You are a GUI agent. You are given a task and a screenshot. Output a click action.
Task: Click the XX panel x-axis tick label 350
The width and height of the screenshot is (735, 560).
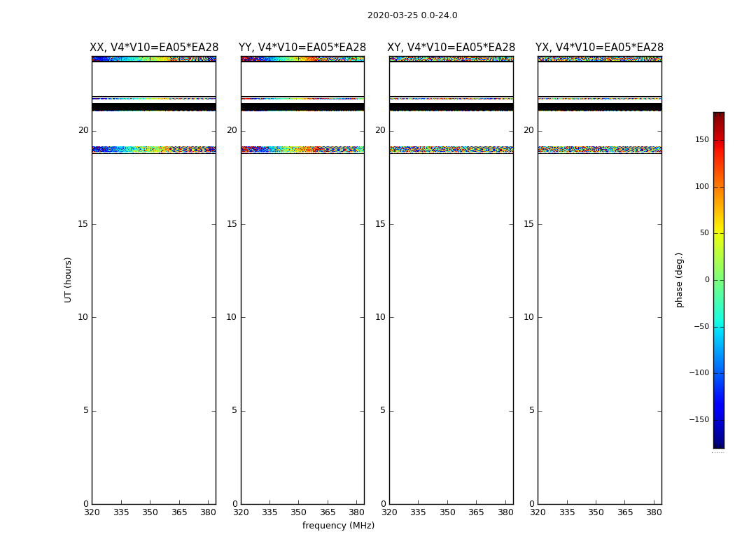click(150, 512)
